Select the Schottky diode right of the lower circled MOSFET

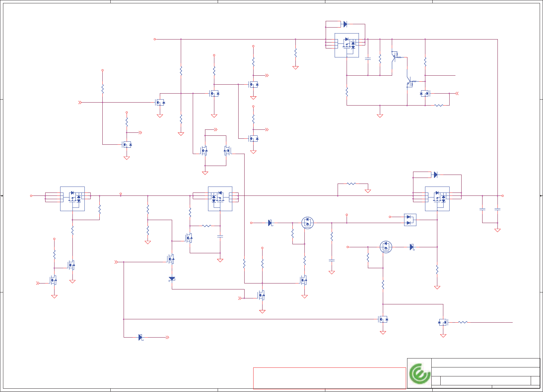pos(412,247)
